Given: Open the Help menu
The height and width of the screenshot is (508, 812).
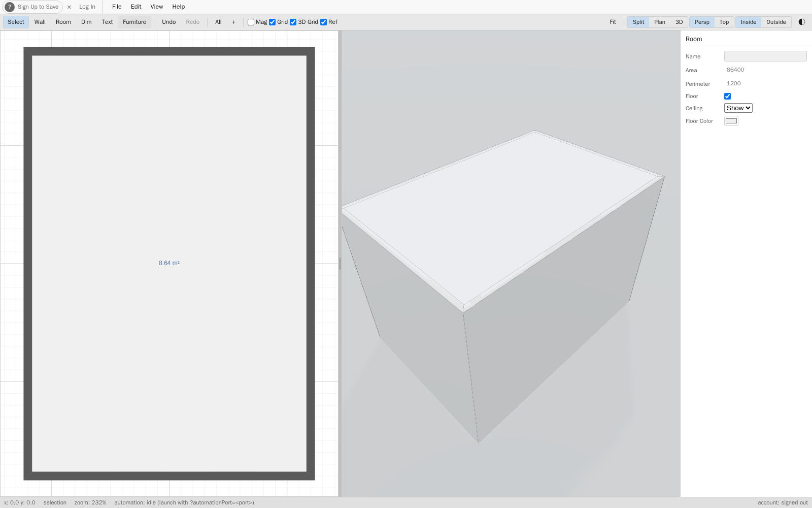Looking at the screenshot, I should click(x=179, y=7).
